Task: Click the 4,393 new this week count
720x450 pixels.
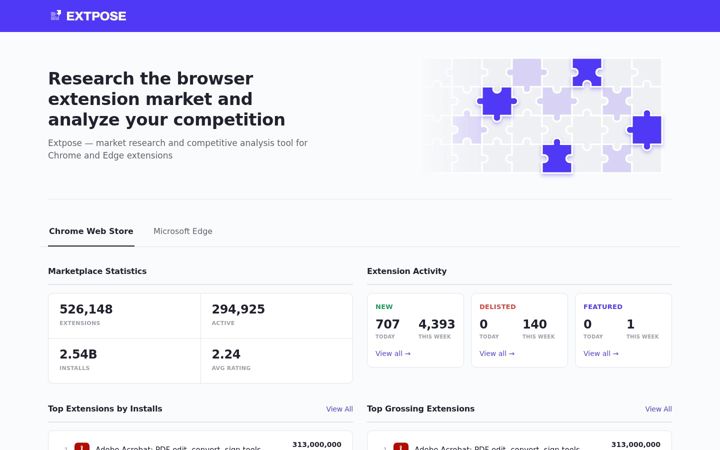Action: [x=436, y=324]
